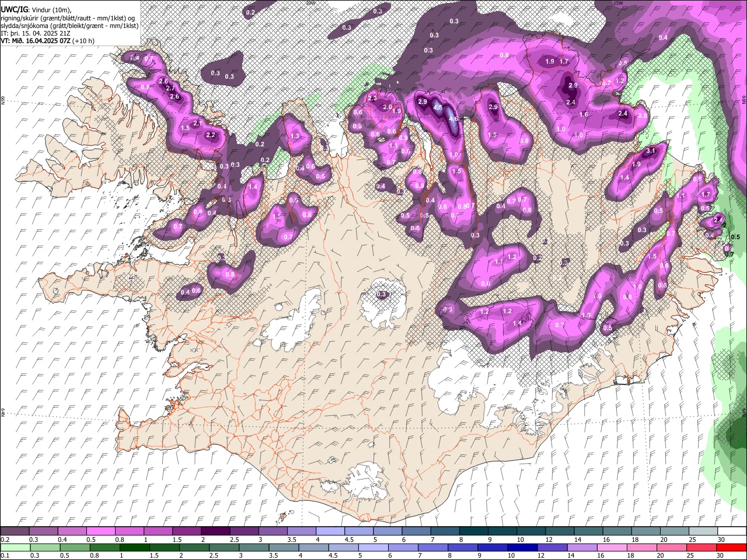Click the darkest green bottom-row swatch between 1 and 1.5
Viewport: 747px width, 560px height.
tap(135, 547)
